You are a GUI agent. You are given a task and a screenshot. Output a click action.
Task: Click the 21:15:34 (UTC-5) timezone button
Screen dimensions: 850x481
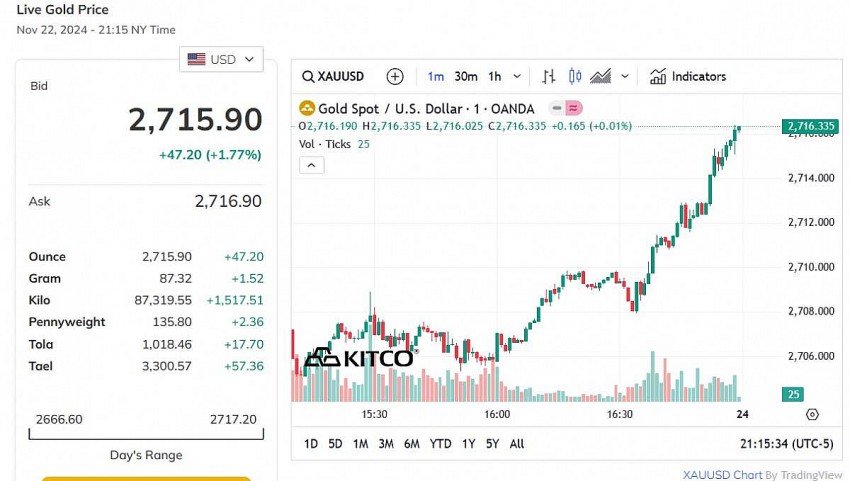click(784, 443)
